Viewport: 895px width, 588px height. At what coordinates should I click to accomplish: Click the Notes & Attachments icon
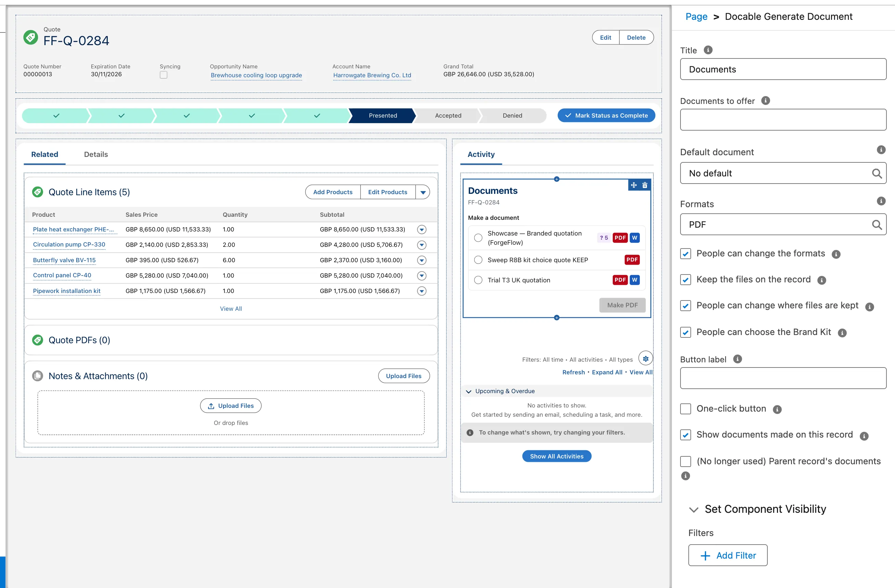(x=37, y=376)
